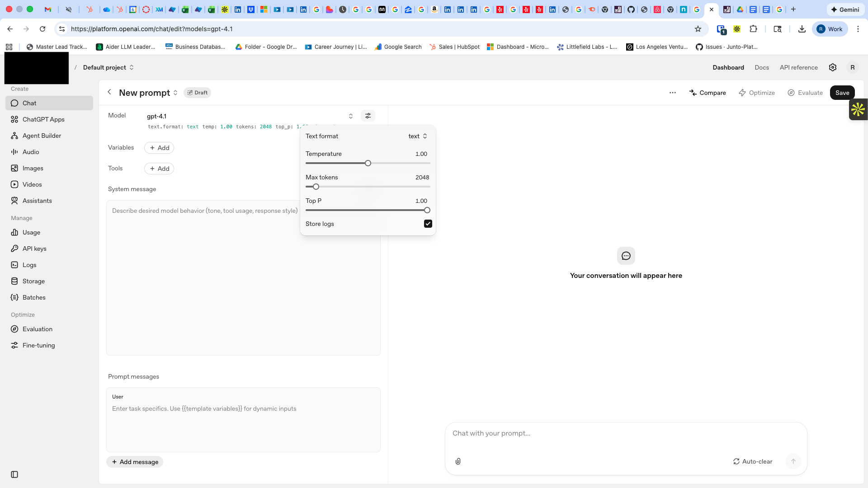Image resolution: width=868 pixels, height=488 pixels.
Task: Open the model settings sliders icon
Action: 368,116
